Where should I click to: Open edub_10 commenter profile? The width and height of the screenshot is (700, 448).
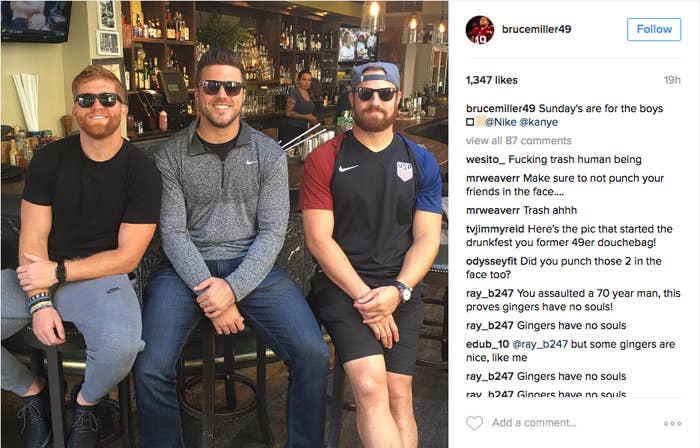click(x=488, y=344)
